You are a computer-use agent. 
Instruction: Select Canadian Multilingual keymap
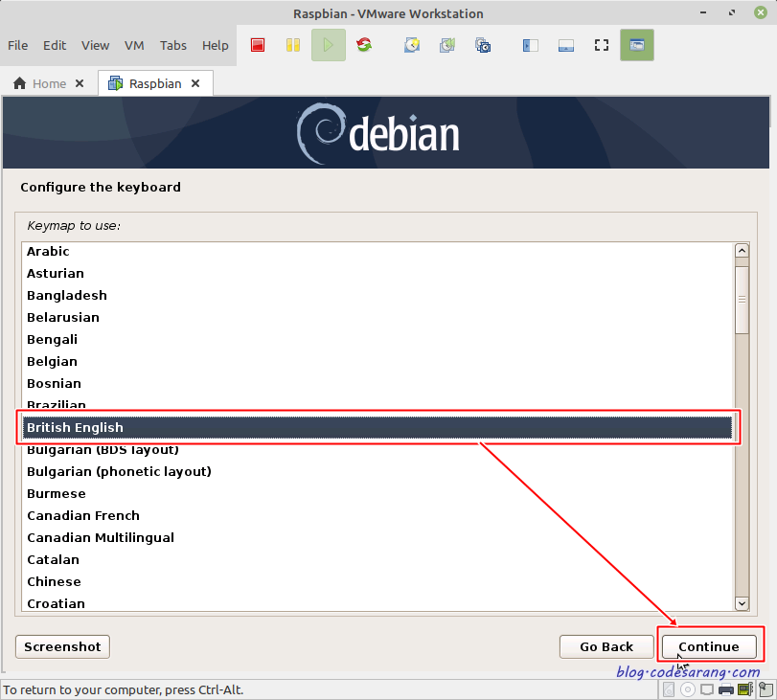tap(377, 538)
